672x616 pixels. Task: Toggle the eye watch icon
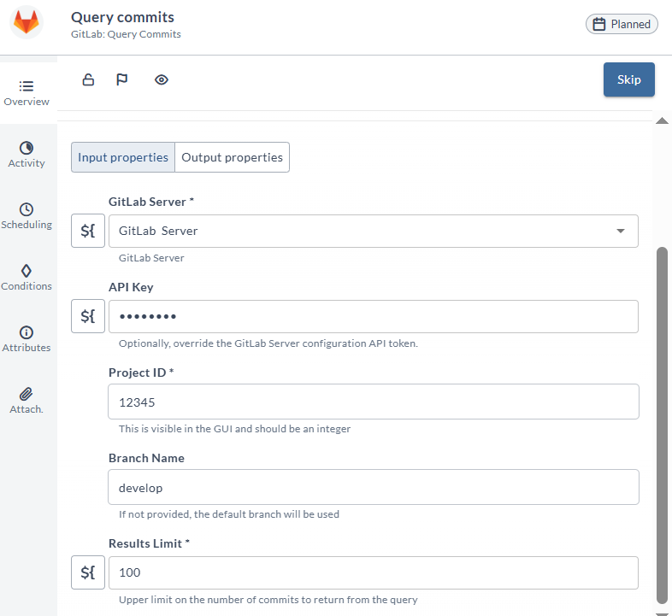point(161,79)
